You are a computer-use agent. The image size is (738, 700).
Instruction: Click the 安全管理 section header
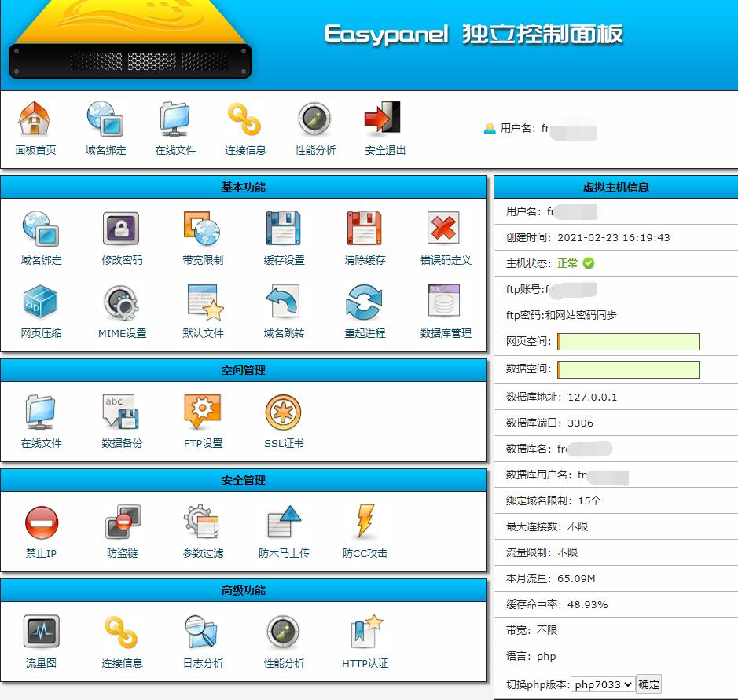(x=244, y=480)
